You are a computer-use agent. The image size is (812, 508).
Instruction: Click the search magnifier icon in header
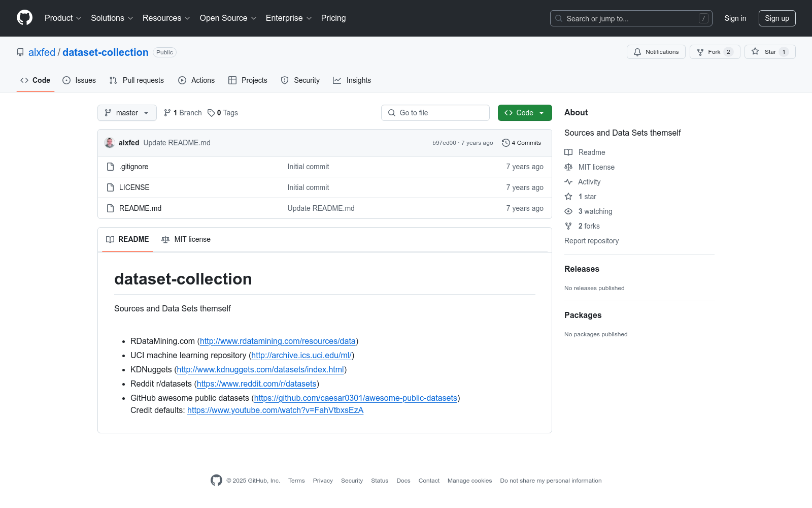coord(559,18)
